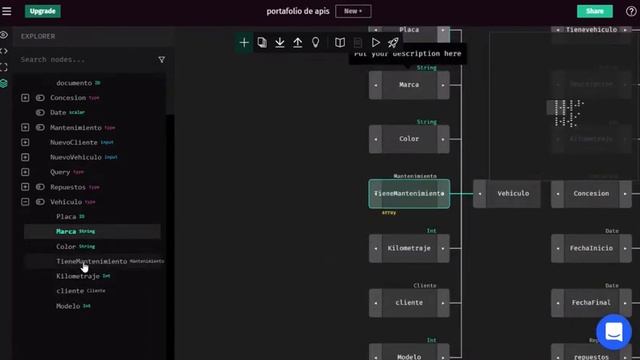Viewport: 640px width, 360px height.
Task: Click left port of Color node
Action: [x=376, y=139]
